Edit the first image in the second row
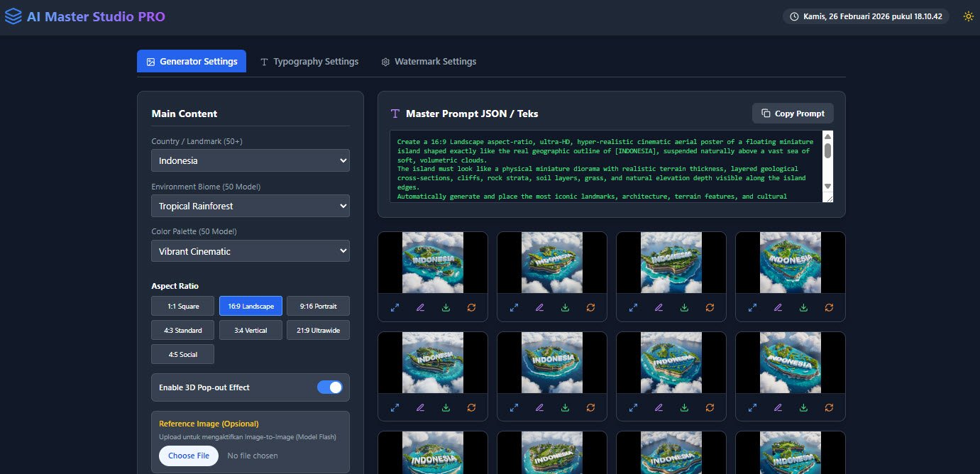Image resolution: width=980 pixels, height=474 pixels. 421,407
